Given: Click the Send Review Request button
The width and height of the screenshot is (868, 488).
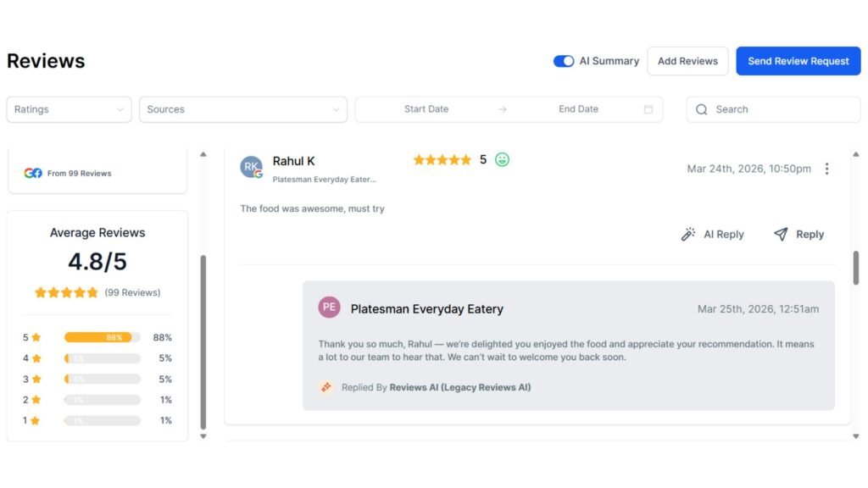Looking at the screenshot, I should tap(798, 61).
